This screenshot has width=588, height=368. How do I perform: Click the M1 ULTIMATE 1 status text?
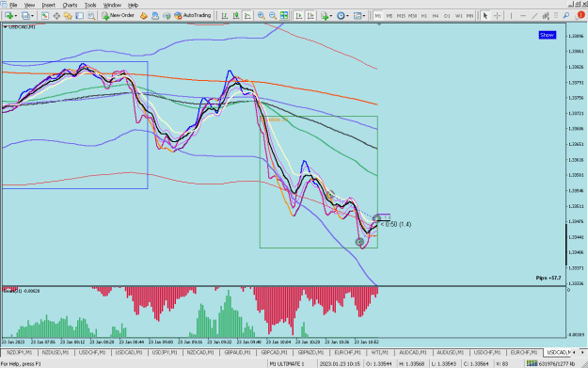click(287, 364)
